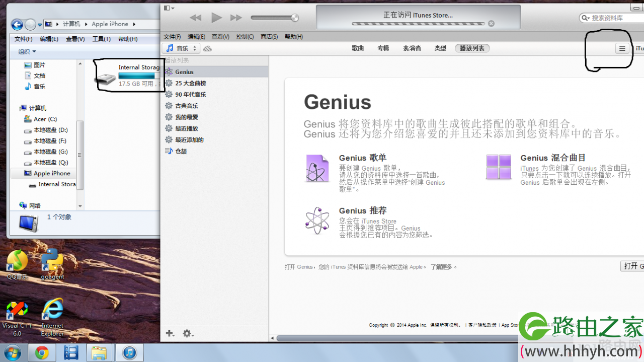
Task: Click the 了解更多 link
Action: click(x=441, y=267)
